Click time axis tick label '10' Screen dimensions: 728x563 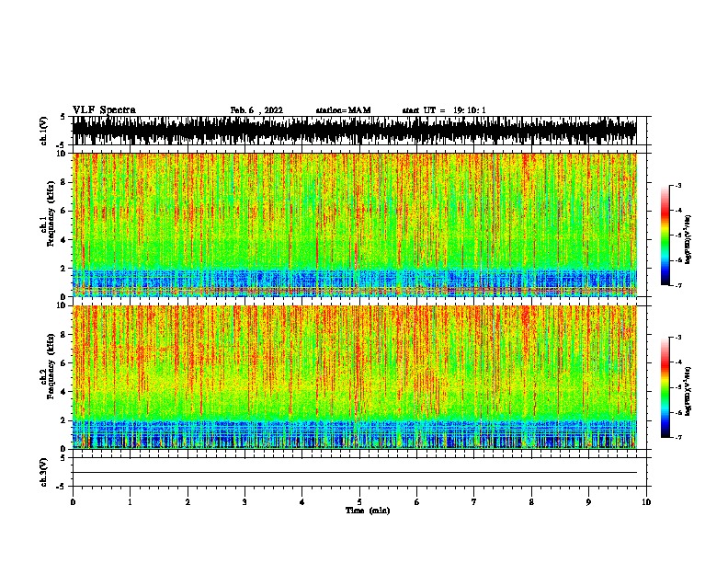point(646,502)
